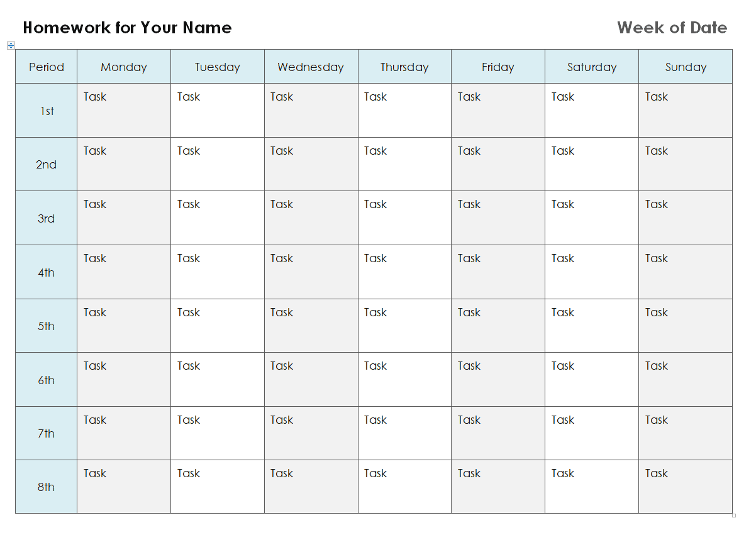Click the Task placeholder for Saturday 6th period
The width and height of the screenshot is (756, 552).
563,366
